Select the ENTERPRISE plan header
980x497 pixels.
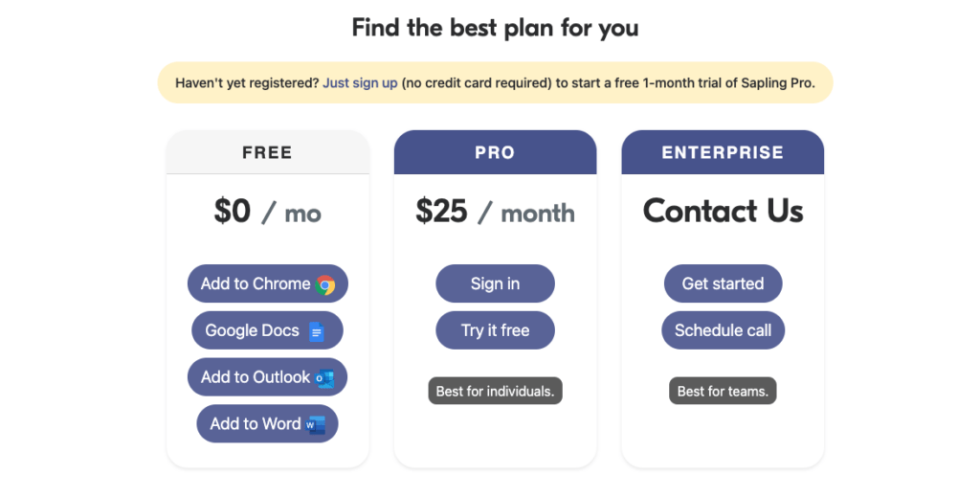point(724,152)
